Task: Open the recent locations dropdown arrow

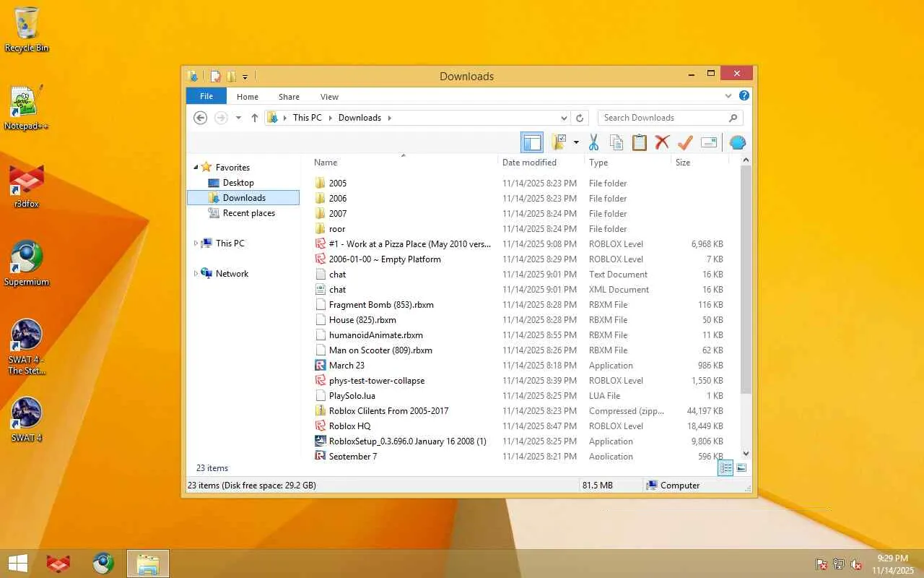Action: (x=238, y=118)
